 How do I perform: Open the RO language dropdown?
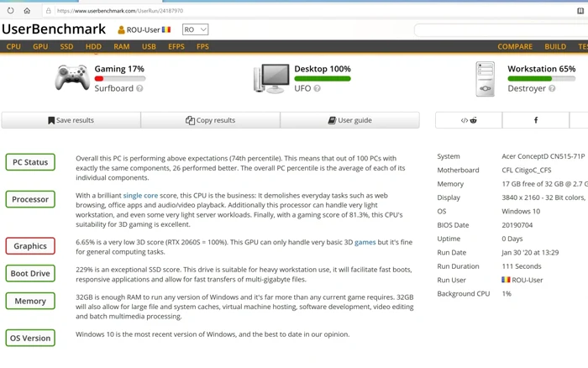tap(195, 29)
